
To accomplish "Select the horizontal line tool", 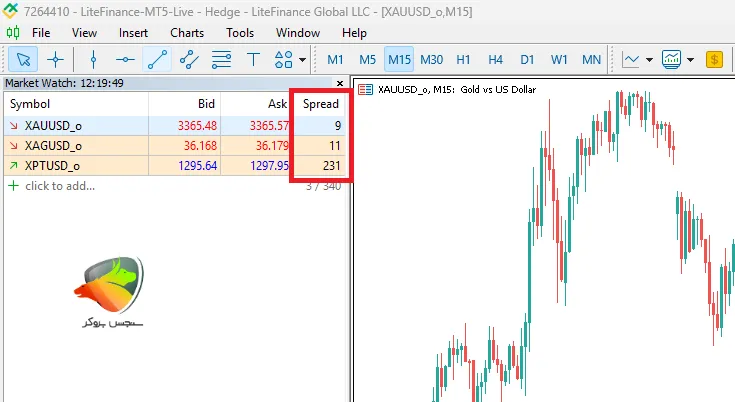I will 125,59.
